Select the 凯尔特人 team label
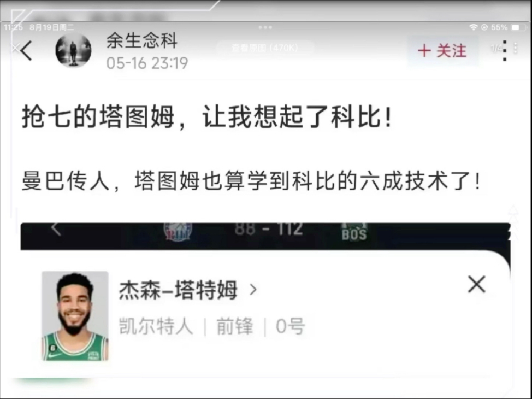This screenshot has width=532, height=399. click(x=156, y=326)
